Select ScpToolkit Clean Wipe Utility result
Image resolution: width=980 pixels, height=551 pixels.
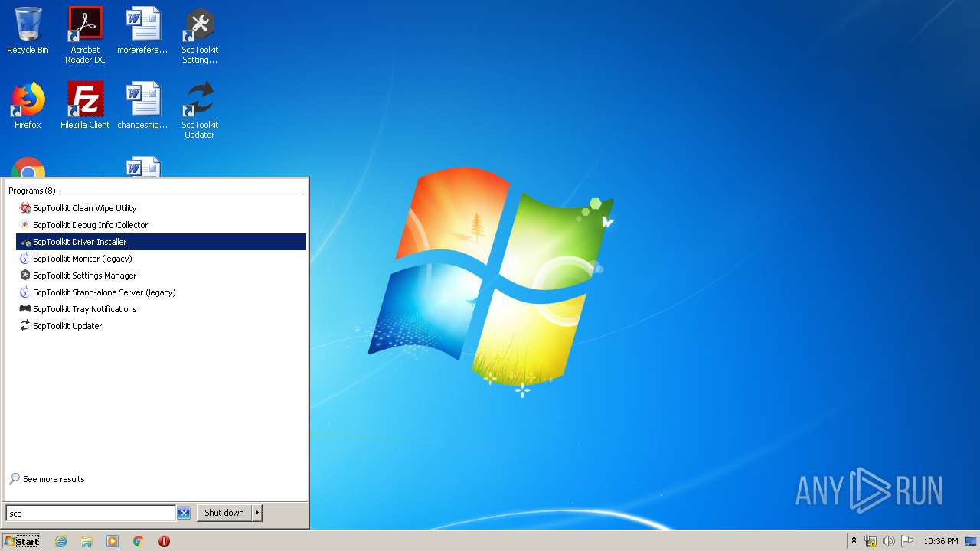(x=161, y=208)
